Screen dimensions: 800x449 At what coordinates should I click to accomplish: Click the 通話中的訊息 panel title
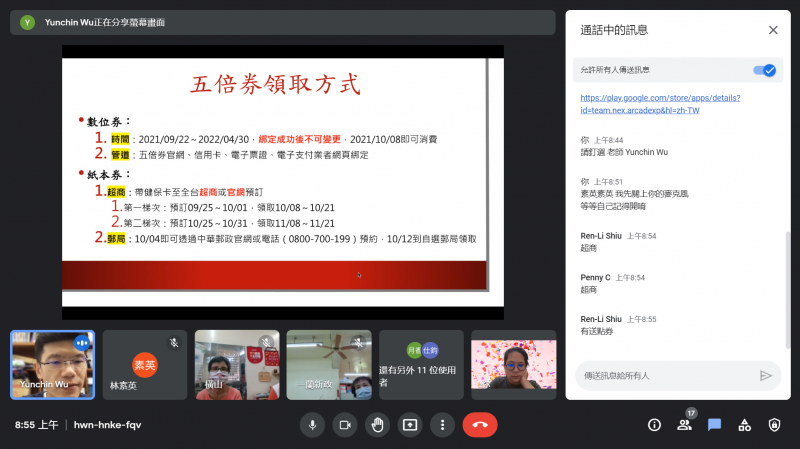point(614,30)
